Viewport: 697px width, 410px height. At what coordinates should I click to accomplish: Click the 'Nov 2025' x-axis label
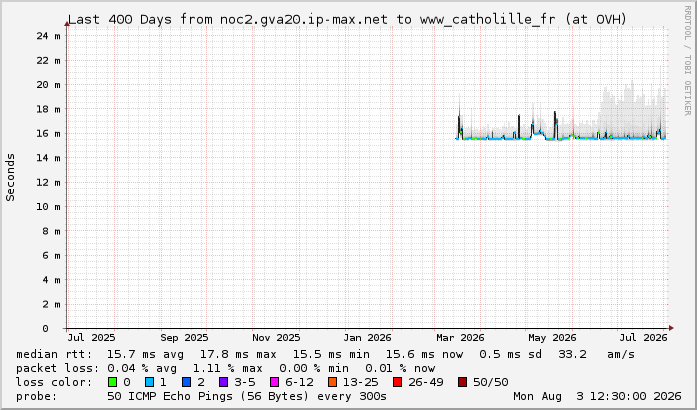click(x=276, y=338)
